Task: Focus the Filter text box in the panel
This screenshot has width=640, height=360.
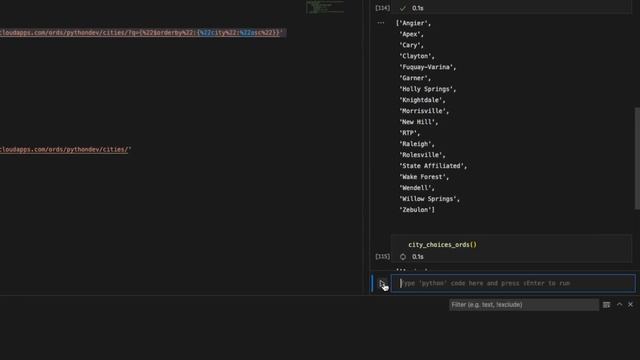Action: pyautogui.click(x=524, y=304)
